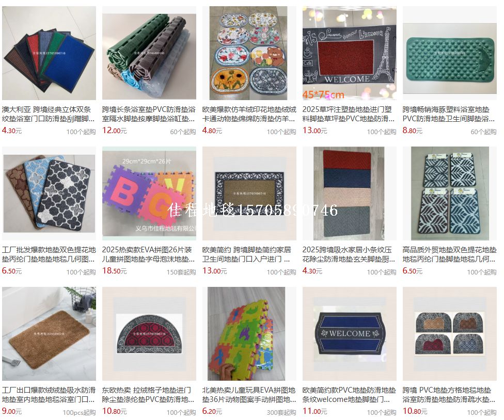The width and height of the screenshot is (504, 420).
Task: Open the EVA alphabet puzzle mat image
Action: [149, 193]
